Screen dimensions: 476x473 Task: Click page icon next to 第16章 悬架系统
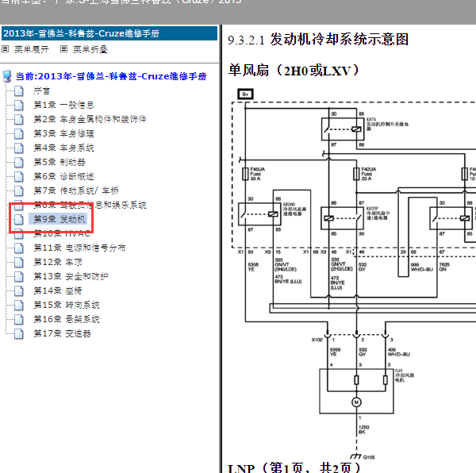(19, 319)
